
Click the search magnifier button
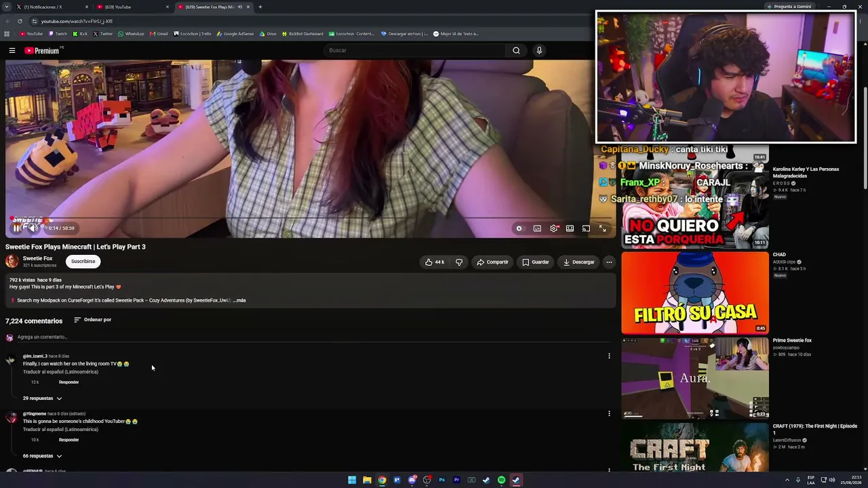516,50
